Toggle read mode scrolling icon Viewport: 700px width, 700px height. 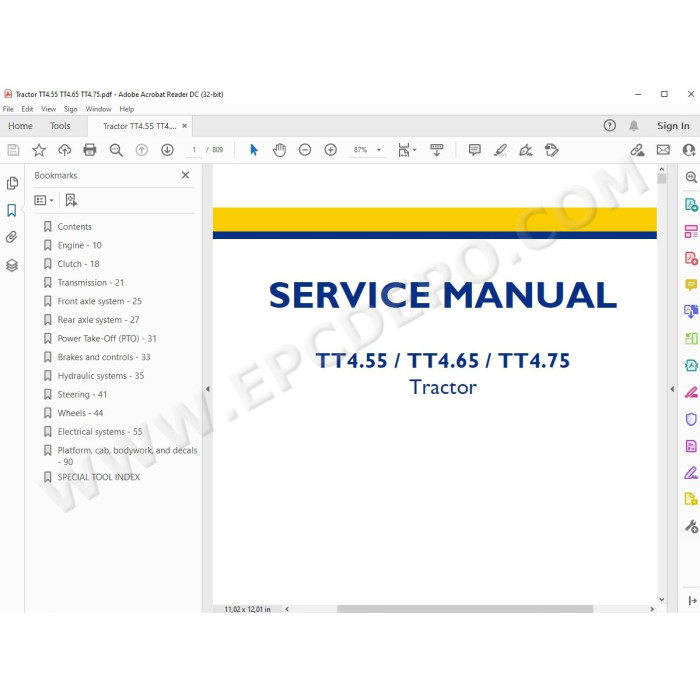[x=437, y=150]
